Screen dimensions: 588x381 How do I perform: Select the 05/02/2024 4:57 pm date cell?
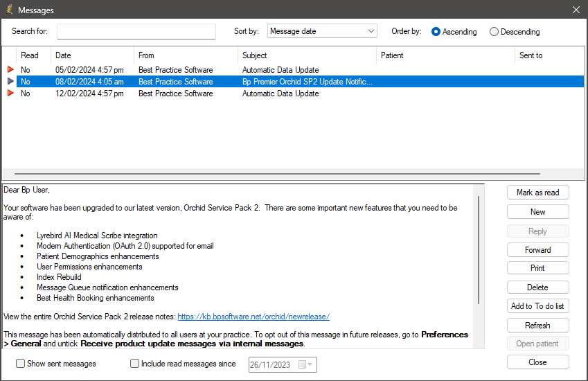(x=89, y=70)
